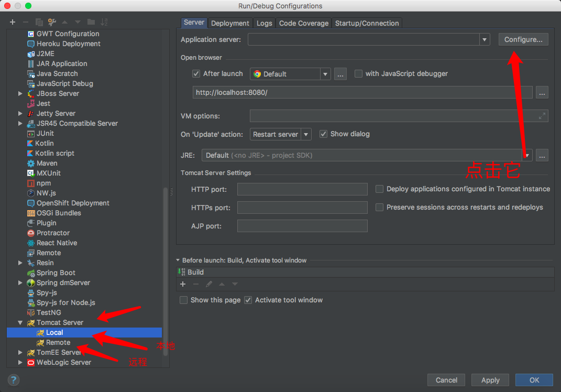The image size is (561, 392).
Task: Enable Show this page checkbox
Action: [183, 300]
